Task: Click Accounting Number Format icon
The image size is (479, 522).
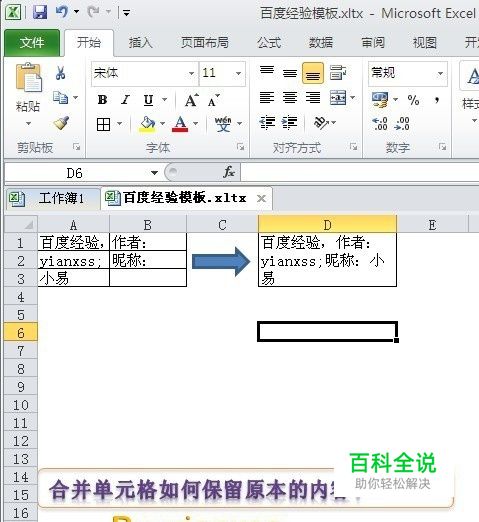Action: point(380,99)
